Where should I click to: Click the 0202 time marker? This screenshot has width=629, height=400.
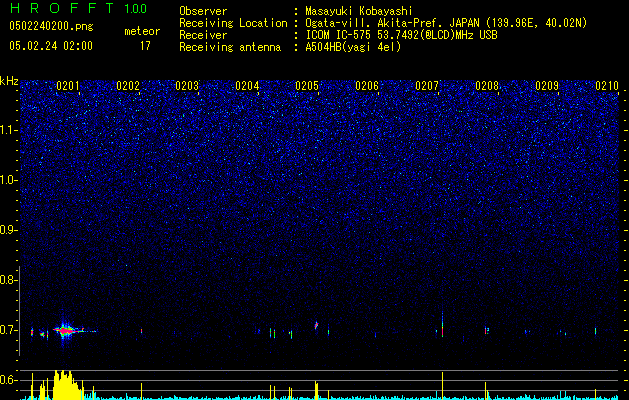pyautogui.click(x=128, y=86)
